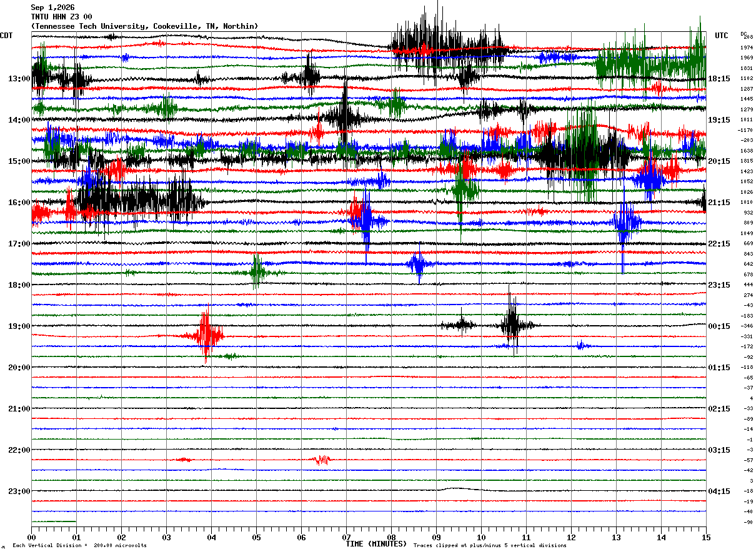Click the Each Vertical Division scale note
This screenshot has width=756, height=554.
pyautogui.click(x=79, y=546)
